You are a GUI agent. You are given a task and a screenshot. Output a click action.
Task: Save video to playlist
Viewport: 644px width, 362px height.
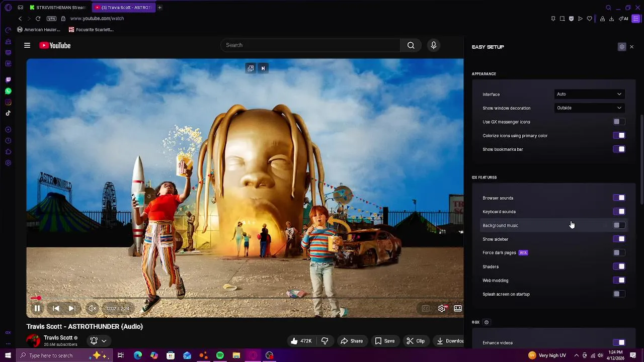(385, 341)
